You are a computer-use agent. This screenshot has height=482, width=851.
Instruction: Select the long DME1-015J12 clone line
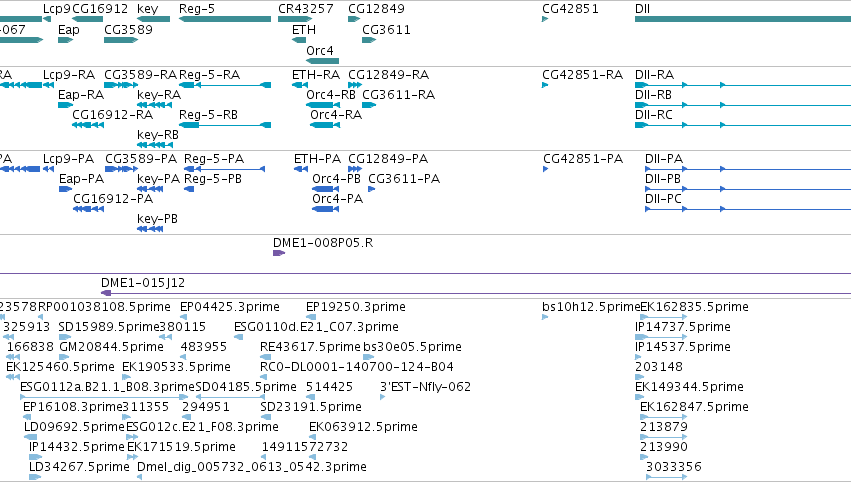pos(476,293)
